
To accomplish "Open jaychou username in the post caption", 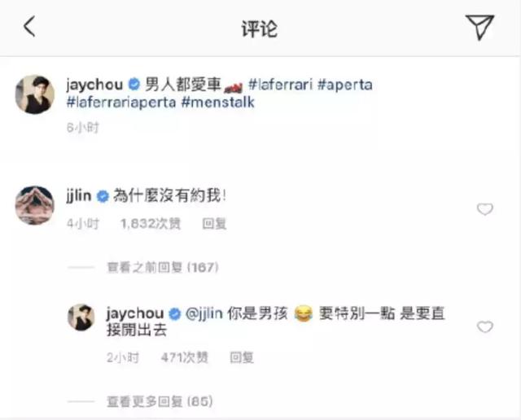I will tap(94, 85).
